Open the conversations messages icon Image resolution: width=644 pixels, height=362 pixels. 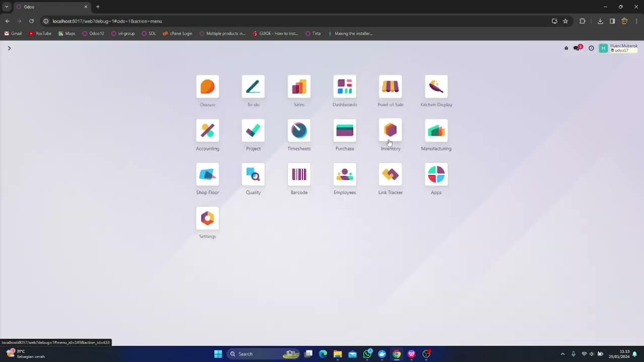click(x=577, y=48)
